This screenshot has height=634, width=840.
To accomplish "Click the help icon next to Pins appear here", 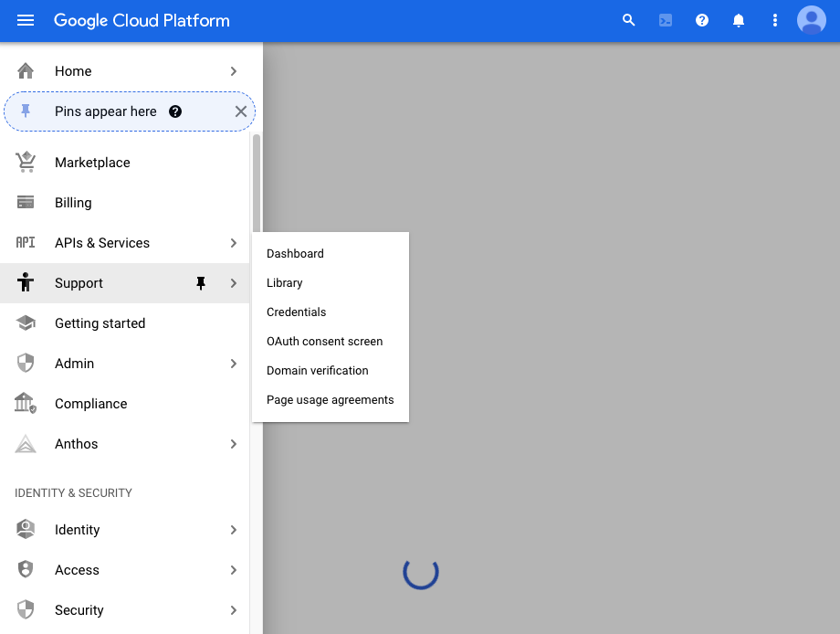I will [x=175, y=111].
